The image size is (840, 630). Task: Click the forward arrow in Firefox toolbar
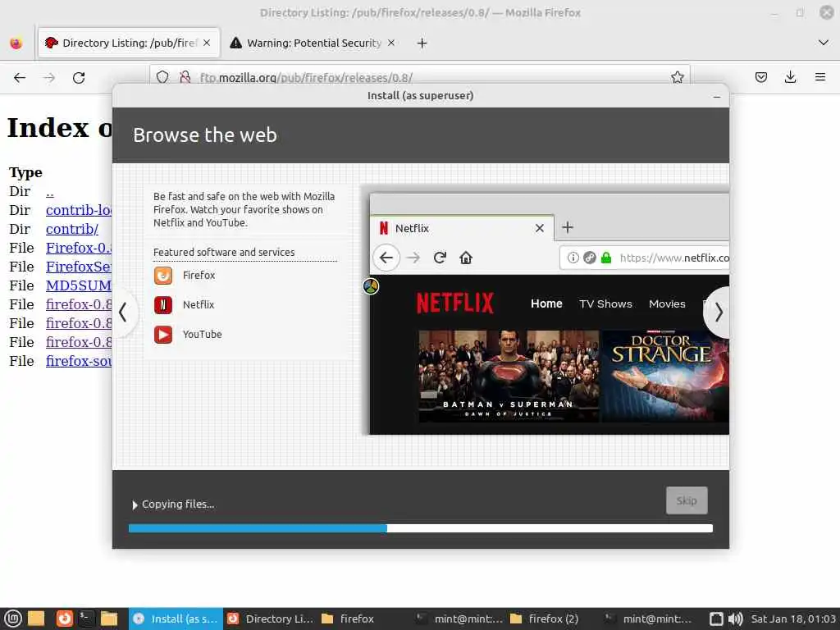pos(49,78)
